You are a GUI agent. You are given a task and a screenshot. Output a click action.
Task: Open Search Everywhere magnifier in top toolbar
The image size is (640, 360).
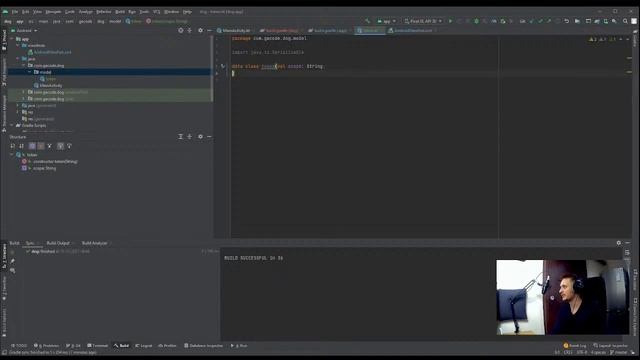coord(625,21)
